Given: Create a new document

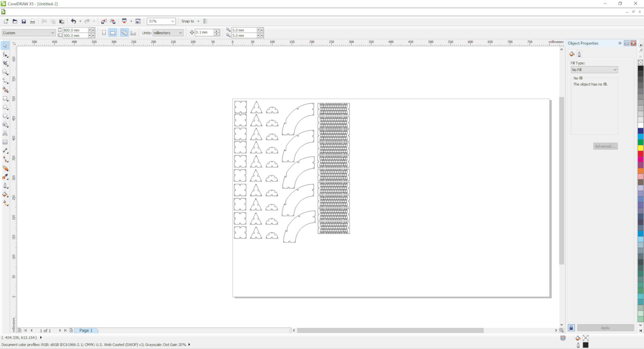Looking at the screenshot, I should [6, 21].
